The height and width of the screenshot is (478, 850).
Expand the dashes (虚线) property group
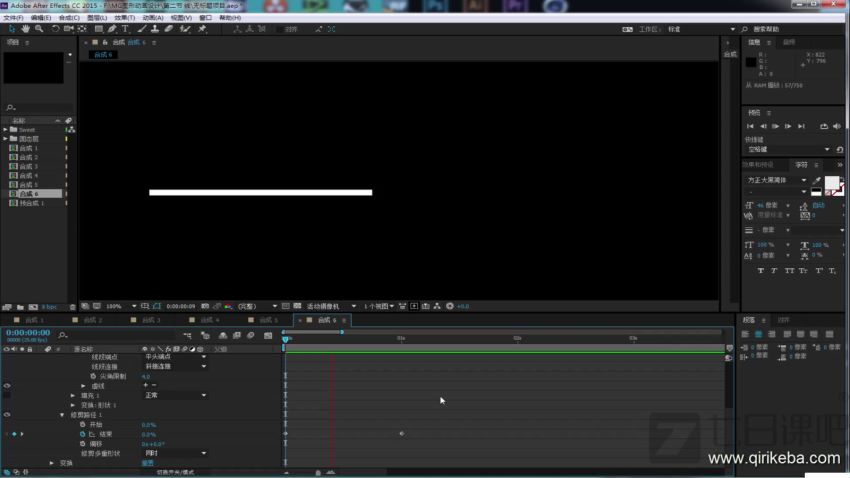[x=83, y=386]
